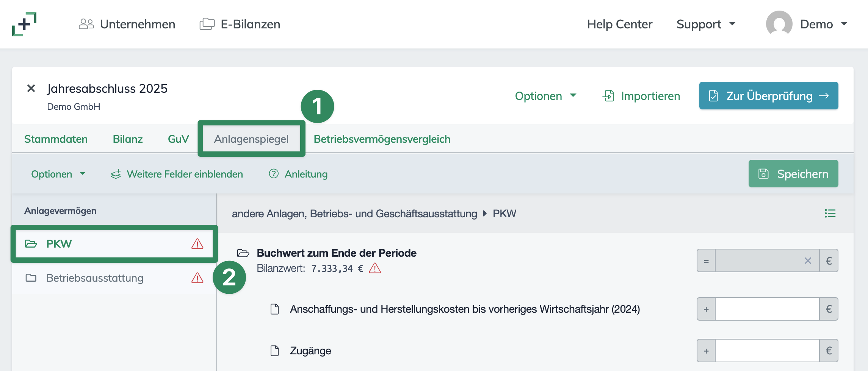Click the warning icon beside PKW

pos(197,244)
